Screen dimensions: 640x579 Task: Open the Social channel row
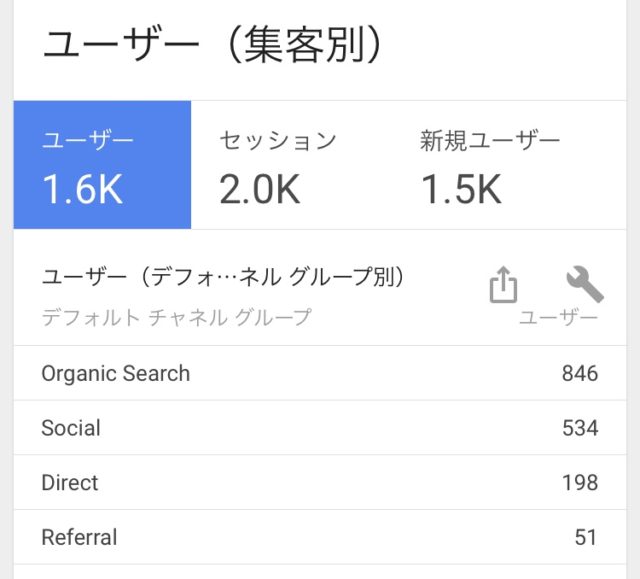tap(320, 428)
